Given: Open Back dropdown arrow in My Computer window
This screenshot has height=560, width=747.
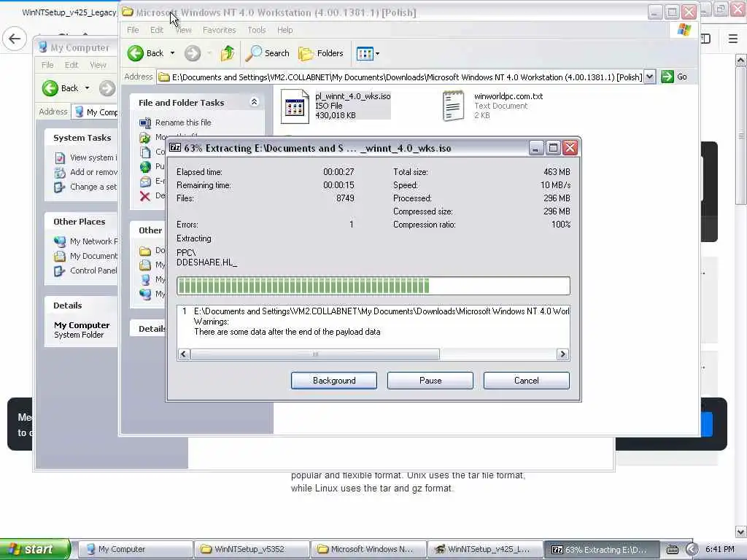Looking at the screenshot, I should [x=88, y=88].
